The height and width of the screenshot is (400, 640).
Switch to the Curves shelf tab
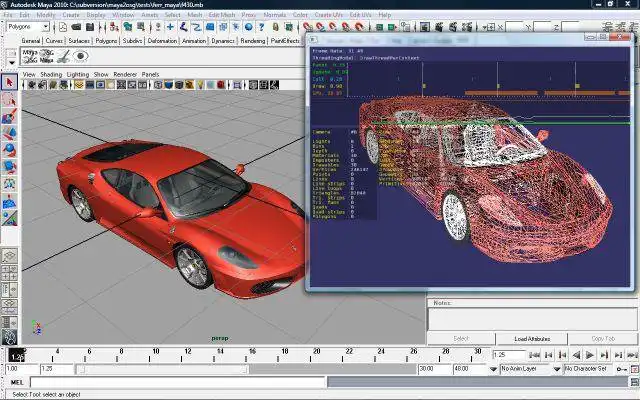click(54, 41)
